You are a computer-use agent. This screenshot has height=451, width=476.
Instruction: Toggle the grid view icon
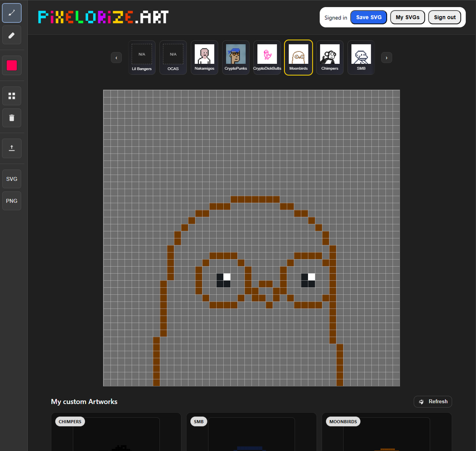(x=12, y=96)
